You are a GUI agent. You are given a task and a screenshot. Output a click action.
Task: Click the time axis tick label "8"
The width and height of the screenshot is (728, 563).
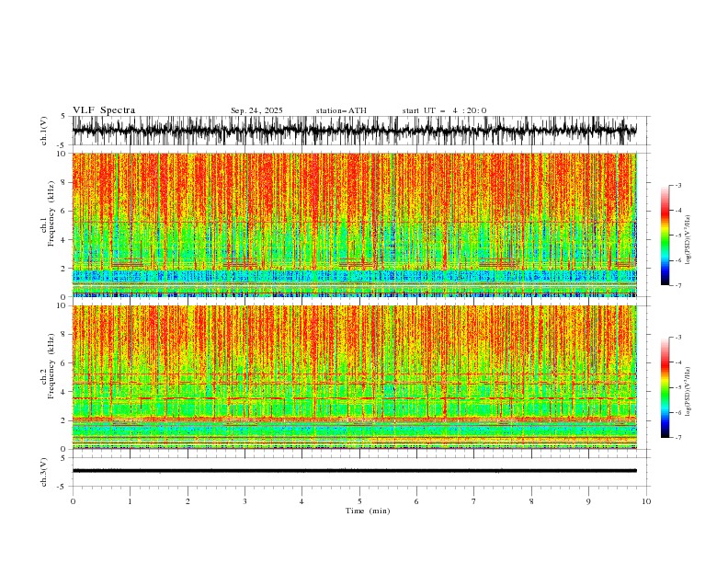531,501
